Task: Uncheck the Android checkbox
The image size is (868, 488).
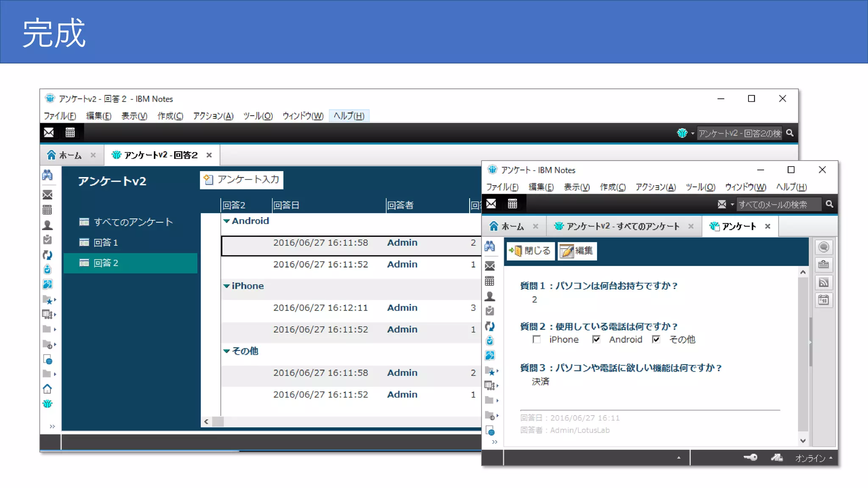Action: (596, 339)
